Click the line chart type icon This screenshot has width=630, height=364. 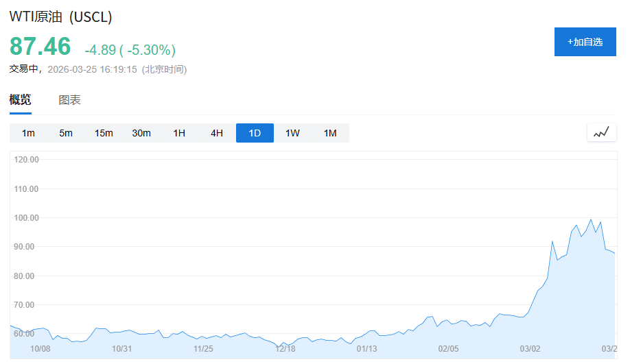pyautogui.click(x=601, y=132)
